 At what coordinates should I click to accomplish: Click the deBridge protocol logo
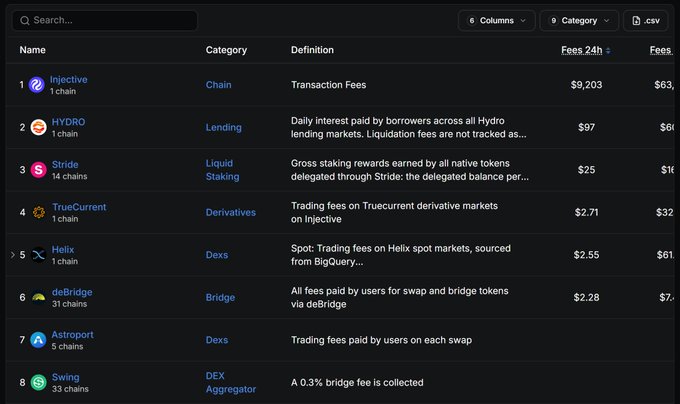click(38, 297)
